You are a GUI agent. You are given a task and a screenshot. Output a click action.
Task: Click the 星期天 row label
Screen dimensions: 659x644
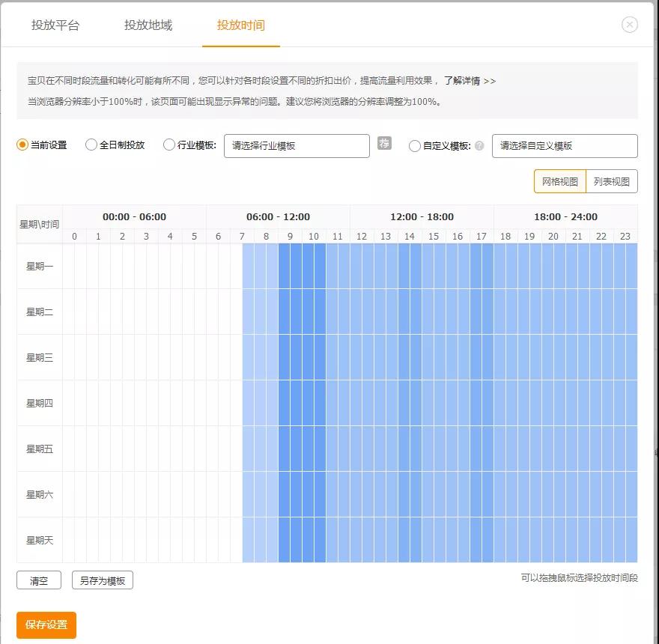(x=39, y=539)
